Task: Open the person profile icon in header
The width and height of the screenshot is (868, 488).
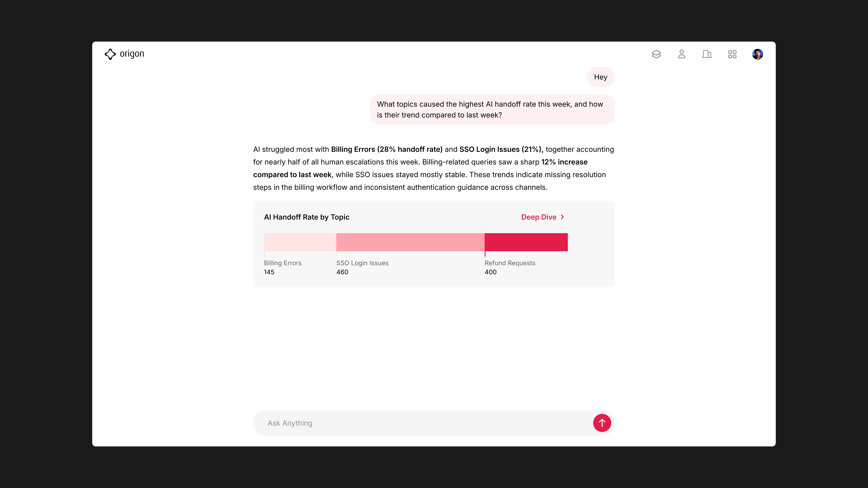Action: click(x=681, y=54)
